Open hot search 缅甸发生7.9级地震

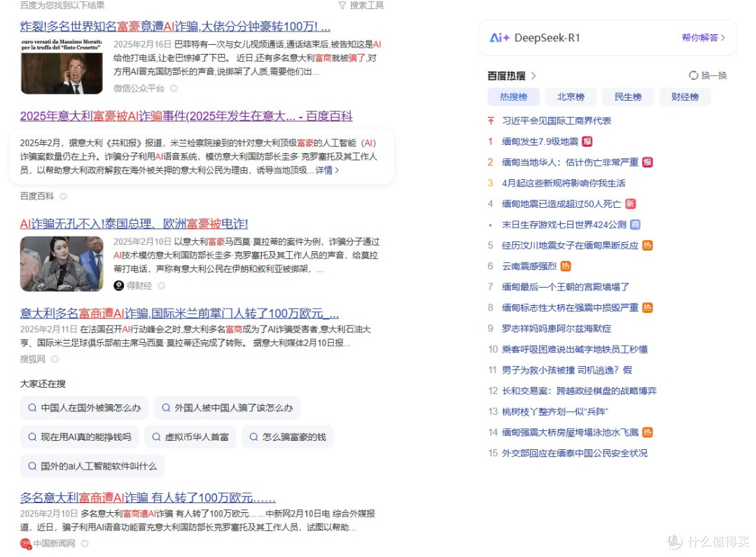click(540, 141)
